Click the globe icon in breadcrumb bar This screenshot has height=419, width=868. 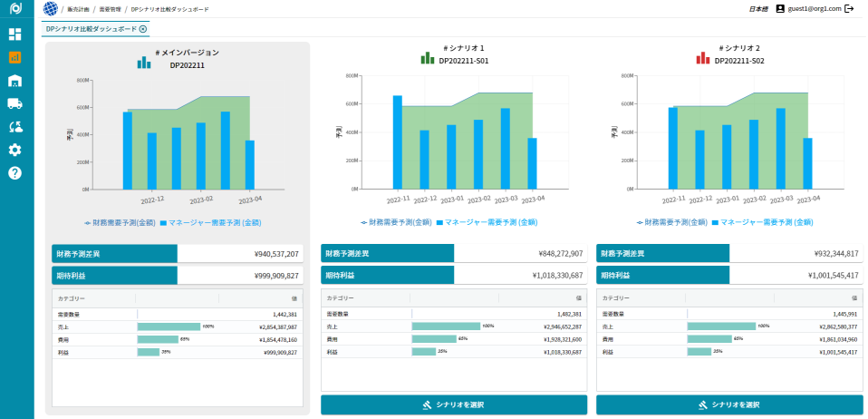pyautogui.click(x=50, y=9)
